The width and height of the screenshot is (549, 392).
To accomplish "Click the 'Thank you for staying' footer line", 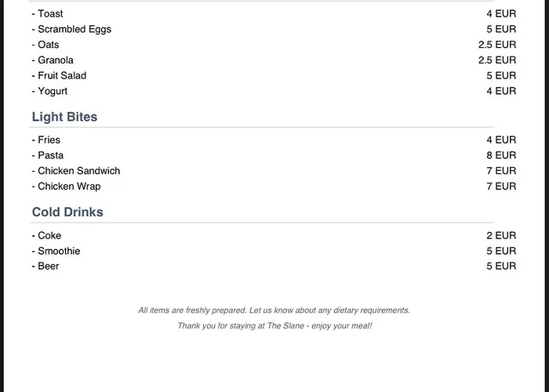I will pyautogui.click(x=274, y=325).
